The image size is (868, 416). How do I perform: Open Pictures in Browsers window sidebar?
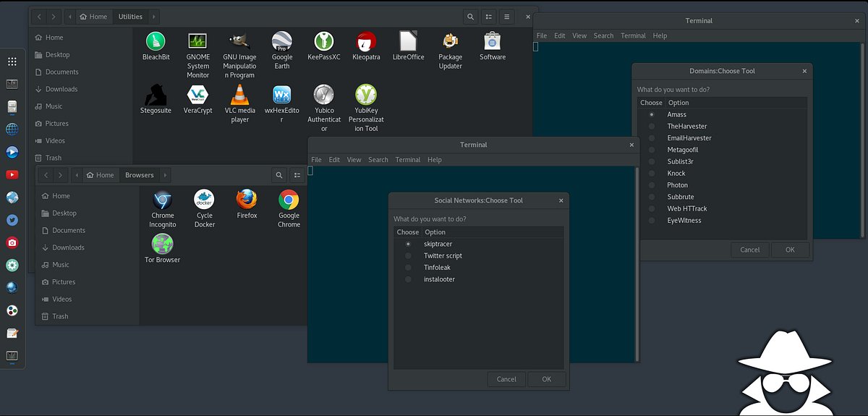pos(64,282)
